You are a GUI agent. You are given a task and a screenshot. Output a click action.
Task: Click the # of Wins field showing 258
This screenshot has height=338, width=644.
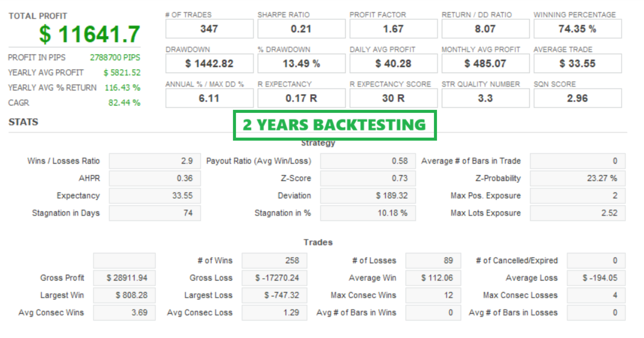[274, 261]
